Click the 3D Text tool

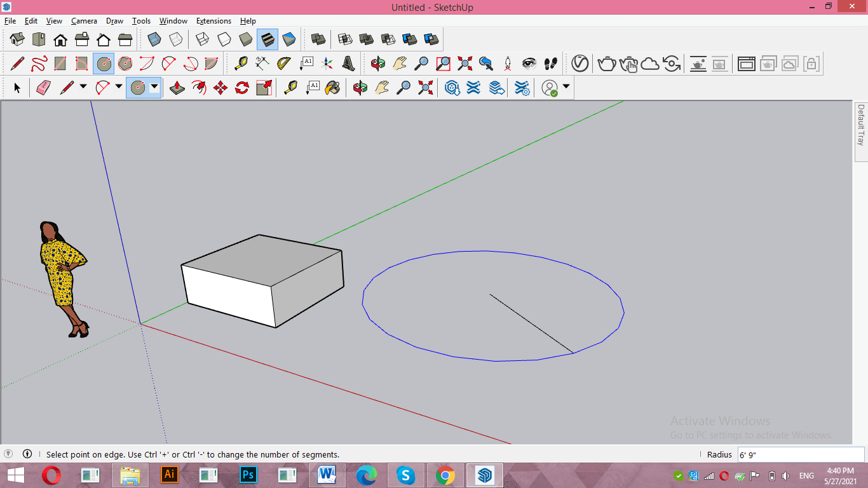[x=348, y=64]
